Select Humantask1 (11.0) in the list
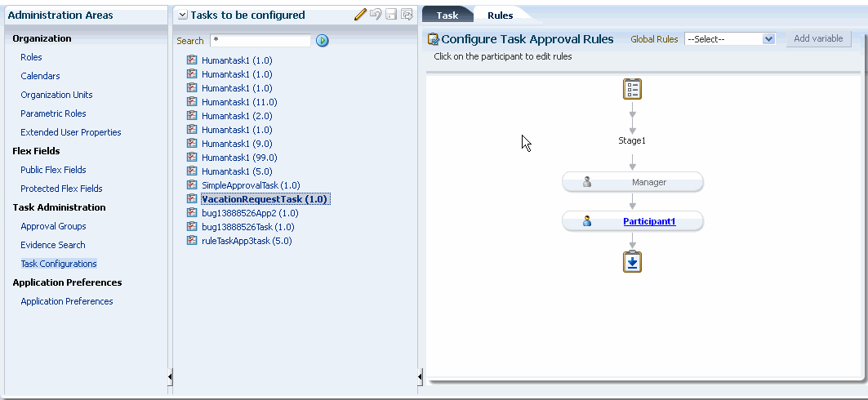 239,102
